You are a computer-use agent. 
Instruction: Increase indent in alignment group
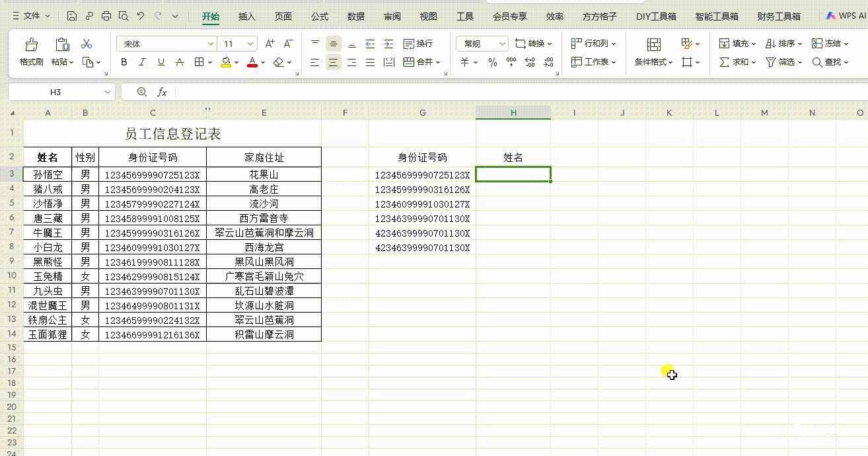coord(388,44)
